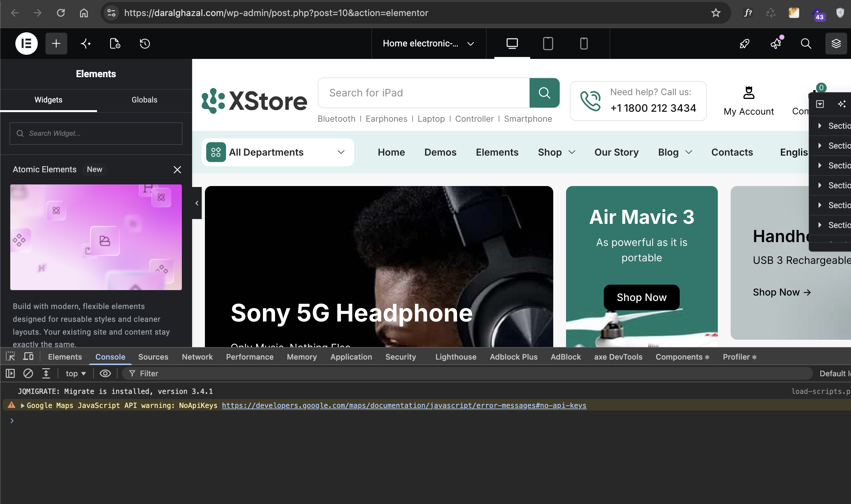Click Shop Now button on Air Mavic 3
The image size is (851, 504).
(x=642, y=297)
